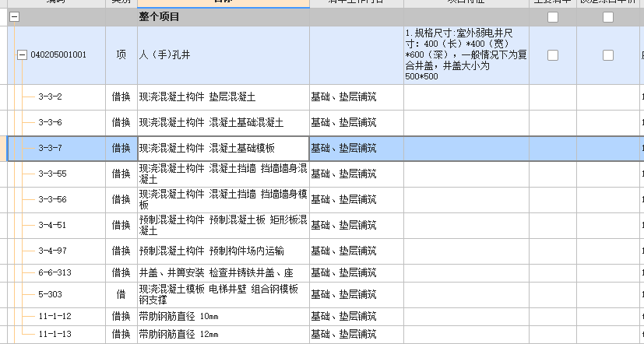
Task: Check first checkbox for 人(手)孔井 row
Action: coord(553,55)
